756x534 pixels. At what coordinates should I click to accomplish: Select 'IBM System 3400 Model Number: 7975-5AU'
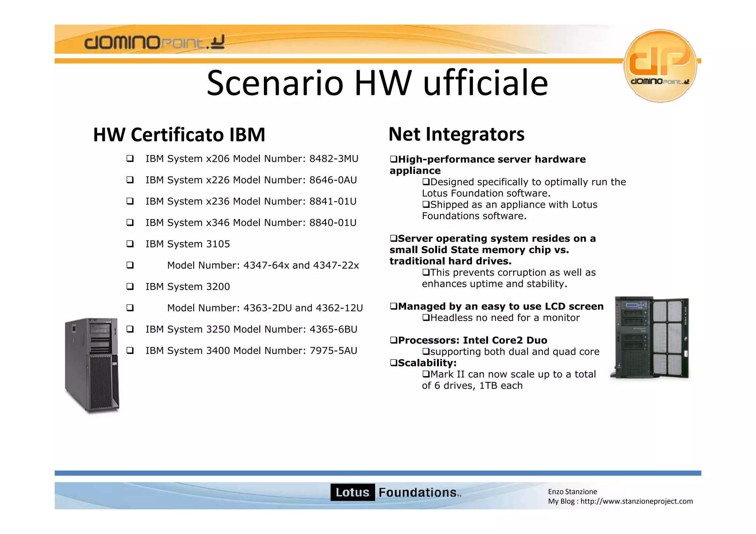pos(251,351)
